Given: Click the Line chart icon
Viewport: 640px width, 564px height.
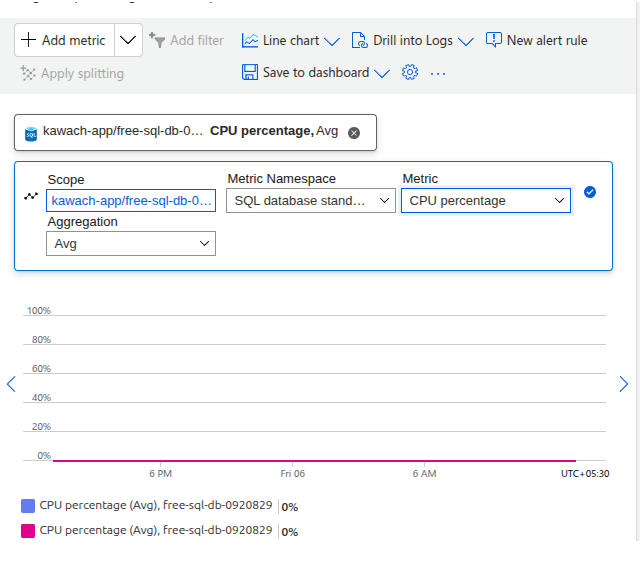Looking at the screenshot, I should tap(250, 40).
